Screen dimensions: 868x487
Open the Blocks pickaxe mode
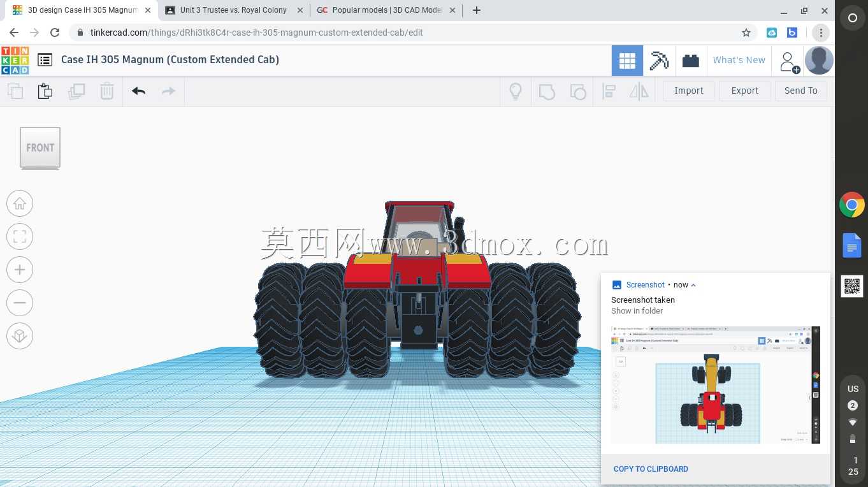click(659, 61)
